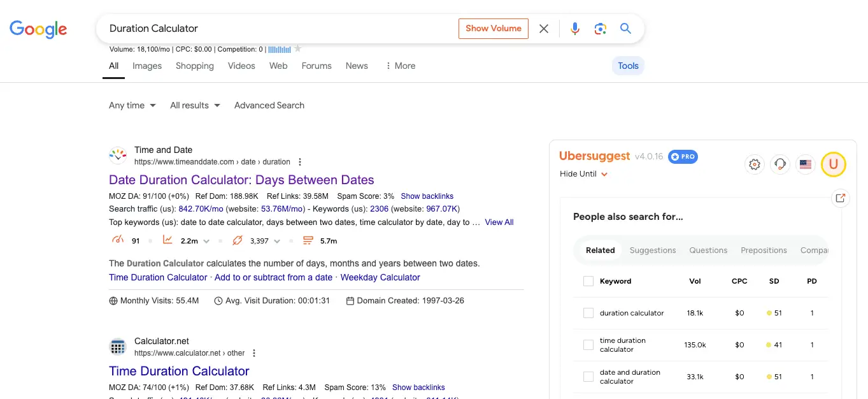Click the Ubersuggest logo
The image size is (868, 399).
coord(595,156)
